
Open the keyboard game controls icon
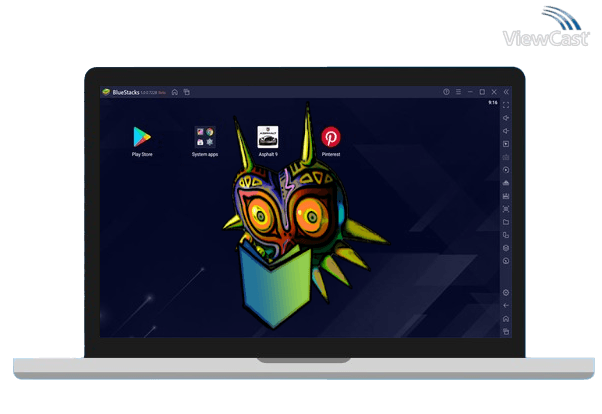click(506, 157)
